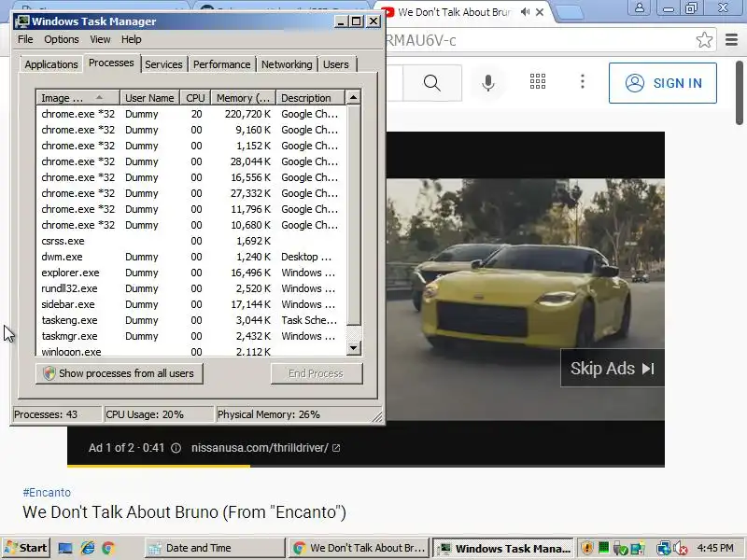Click the Chrome address bar
747x560 pixels.
539,40
